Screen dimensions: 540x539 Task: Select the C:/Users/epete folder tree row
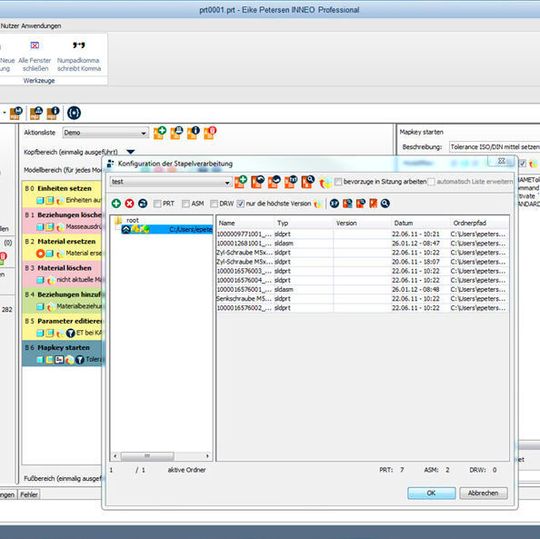click(167, 229)
